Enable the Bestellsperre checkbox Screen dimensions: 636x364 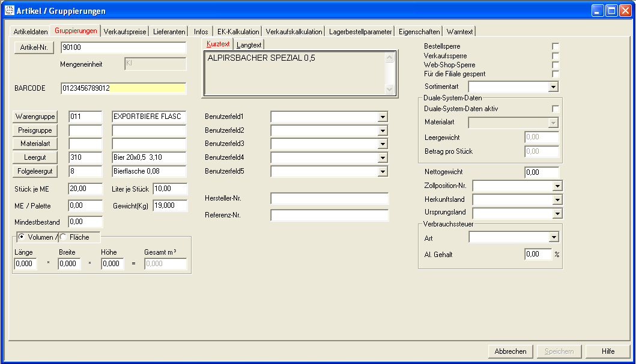(x=556, y=47)
